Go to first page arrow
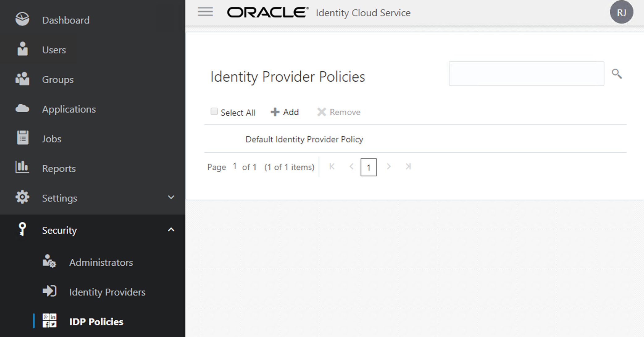This screenshot has height=337, width=644. 332,167
